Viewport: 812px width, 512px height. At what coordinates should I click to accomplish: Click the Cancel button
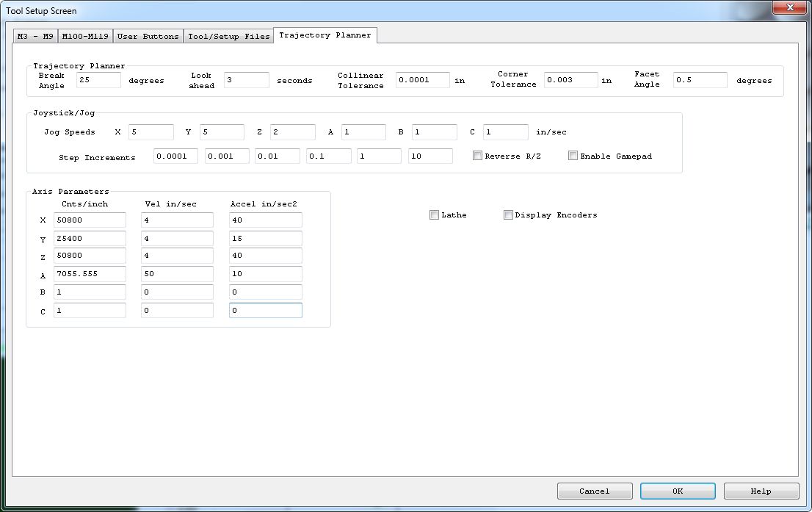pyautogui.click(x=595, y=491)
